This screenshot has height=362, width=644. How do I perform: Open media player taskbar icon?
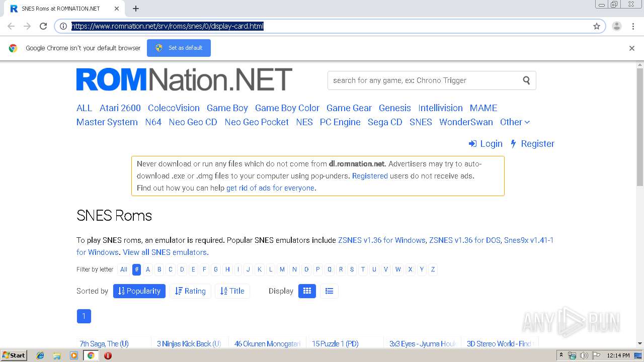click(x=74, y=355)
